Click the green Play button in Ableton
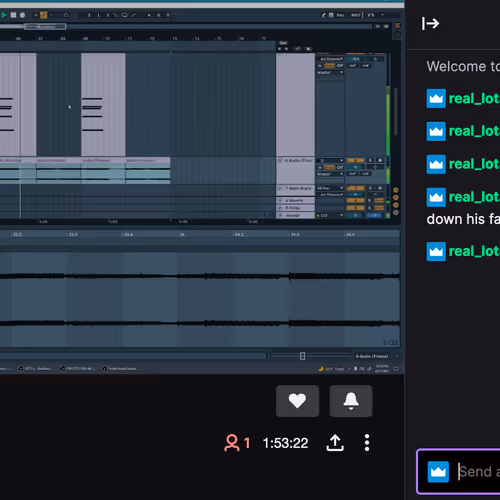 tap(4, 15)
